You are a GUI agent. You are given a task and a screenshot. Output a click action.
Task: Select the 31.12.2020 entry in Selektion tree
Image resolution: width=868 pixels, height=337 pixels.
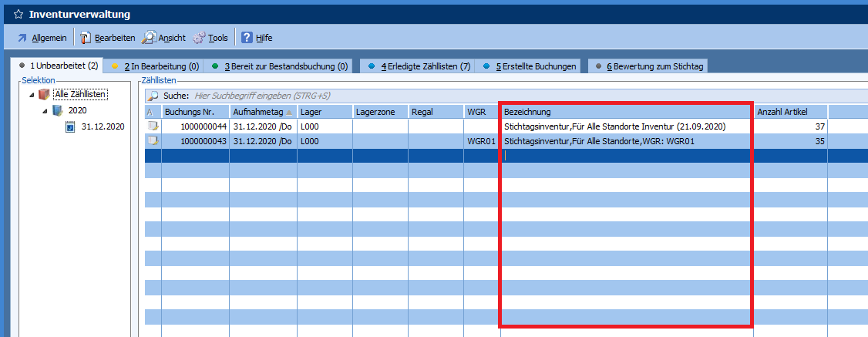(x=102, y=126)
